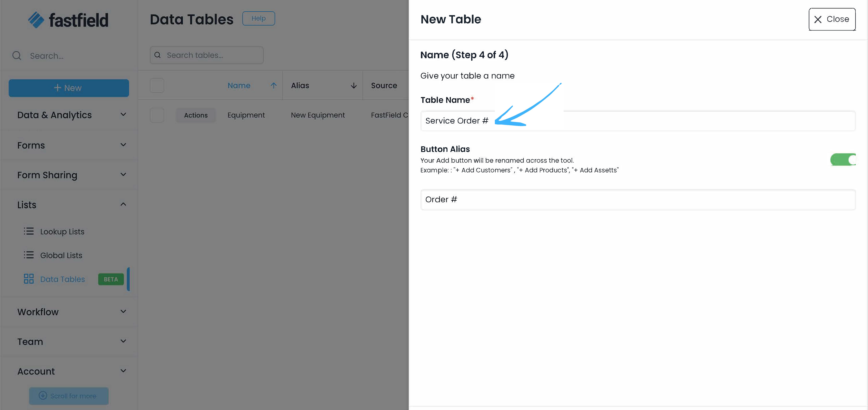The width and height of the screenshot is (868, 410).
Task: Click the Help button beside Data Tables
Action: pos(258,18)
